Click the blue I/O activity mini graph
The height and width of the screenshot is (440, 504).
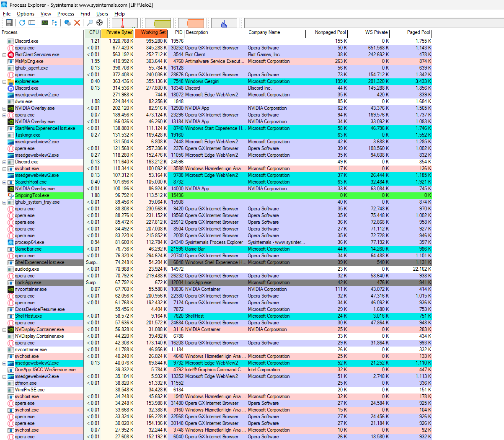pos(224,23)
